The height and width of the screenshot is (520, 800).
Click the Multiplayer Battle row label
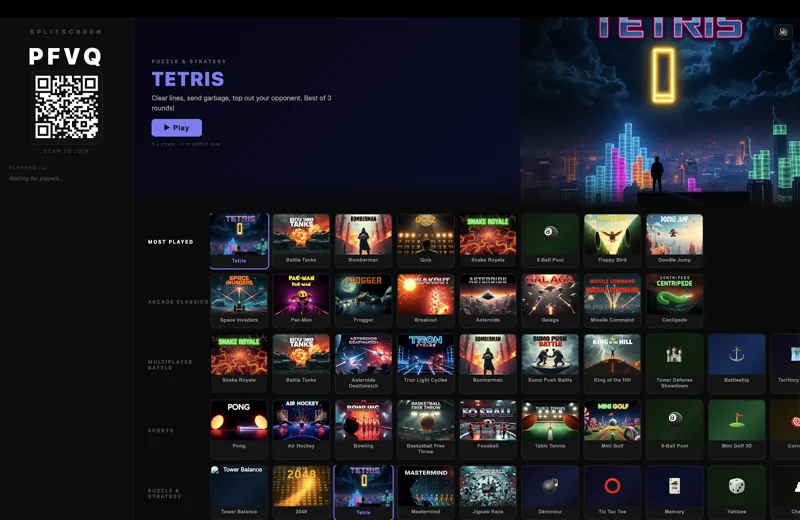tap(170, 364)
